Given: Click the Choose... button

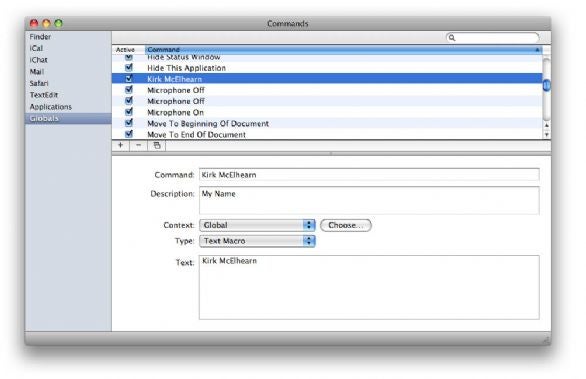Looking at the screenshot, I should pyautogui.click(x=346, y=225).
